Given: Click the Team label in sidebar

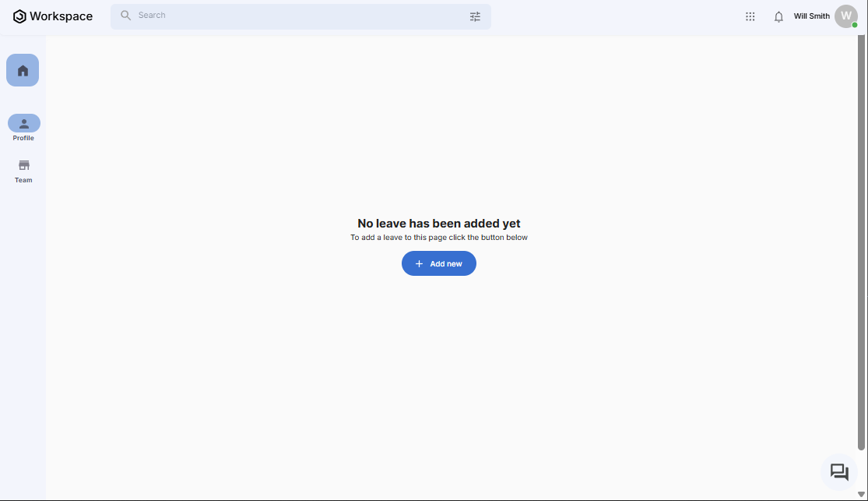Looking at the screenshot, I should click(23, 180).
